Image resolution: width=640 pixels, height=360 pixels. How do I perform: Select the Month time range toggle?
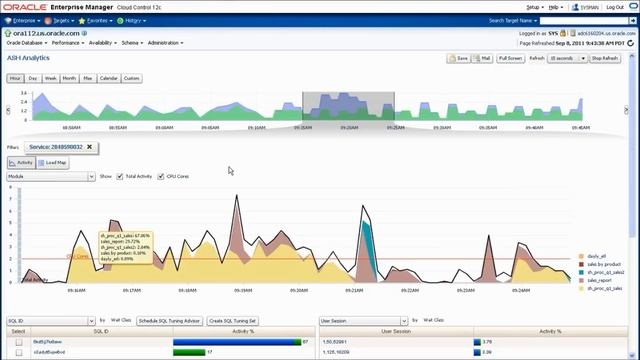pos(69,78)
